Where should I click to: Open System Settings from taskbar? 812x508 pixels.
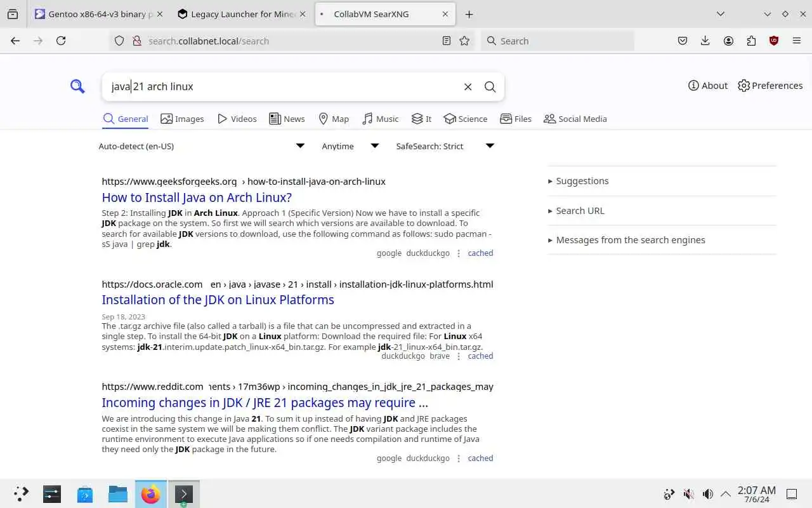click(x=52, y=494)
